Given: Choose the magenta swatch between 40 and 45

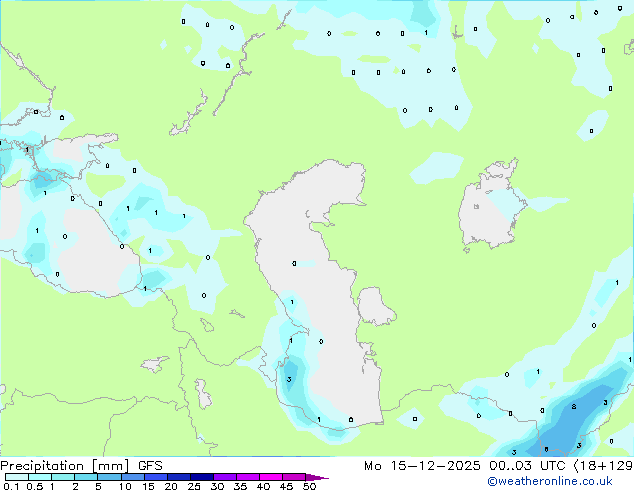Looking at the screenshot, I should 271,477.
